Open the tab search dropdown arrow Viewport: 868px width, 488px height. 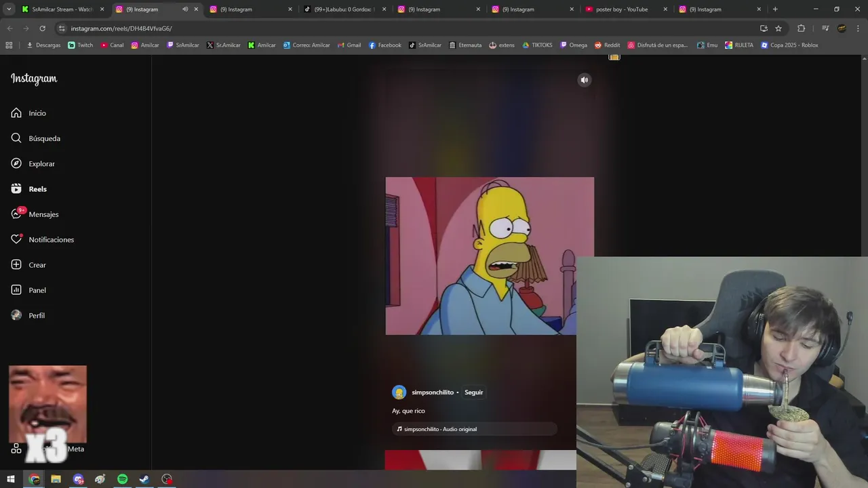[x=8, y=9]
